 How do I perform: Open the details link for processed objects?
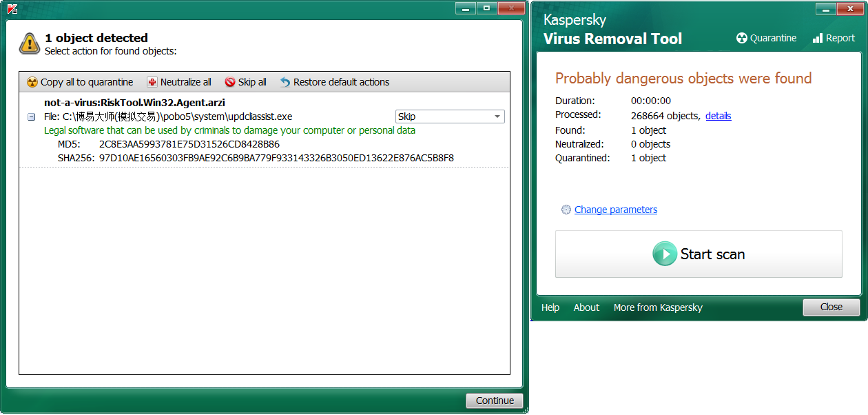click(718, 116)
